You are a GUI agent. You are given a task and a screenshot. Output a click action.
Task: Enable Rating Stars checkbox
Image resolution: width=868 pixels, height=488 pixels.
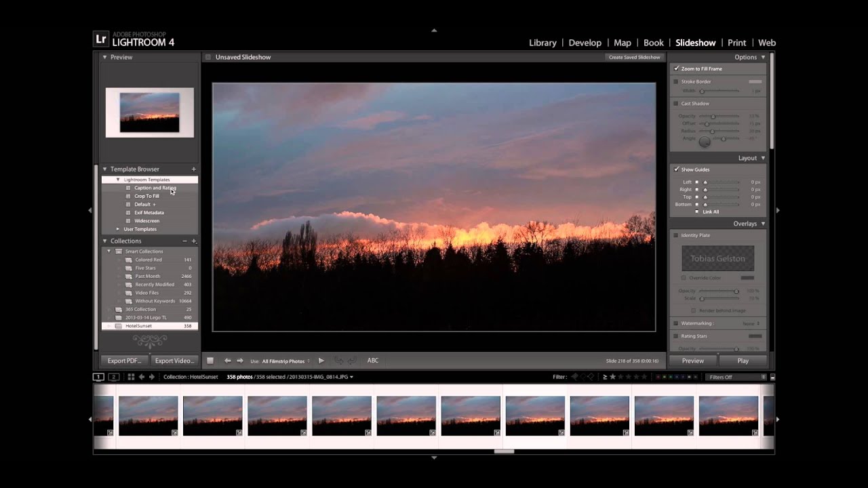point(676,336)
